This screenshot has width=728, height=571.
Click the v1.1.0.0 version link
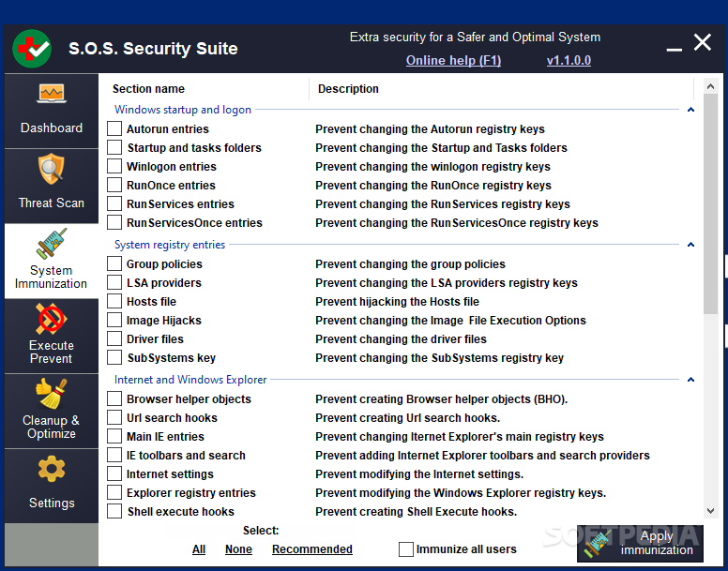[x=569, y=61]
